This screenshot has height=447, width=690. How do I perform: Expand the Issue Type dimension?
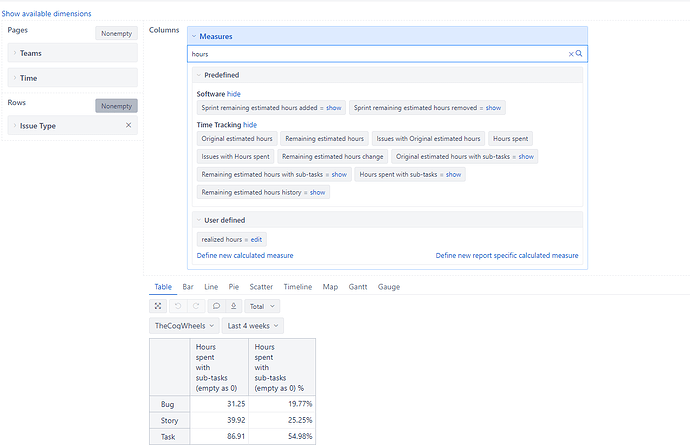coord(15,126)
